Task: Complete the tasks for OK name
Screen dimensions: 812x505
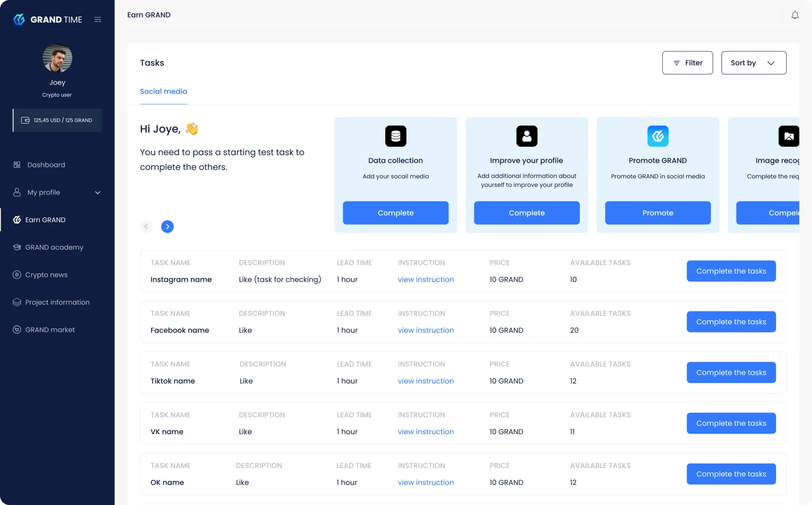Action: [731, 474]
